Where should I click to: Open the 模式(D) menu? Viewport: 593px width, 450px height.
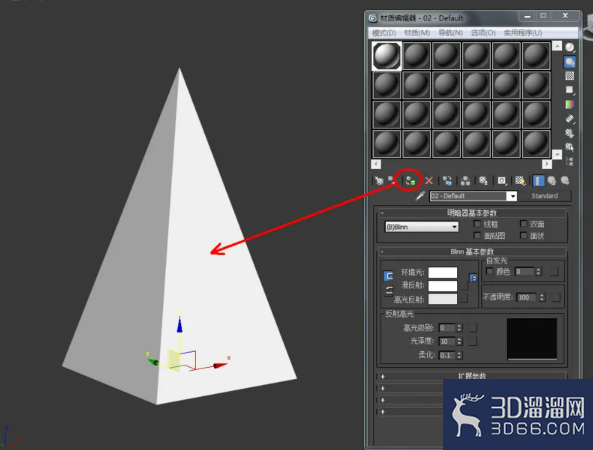384,33
